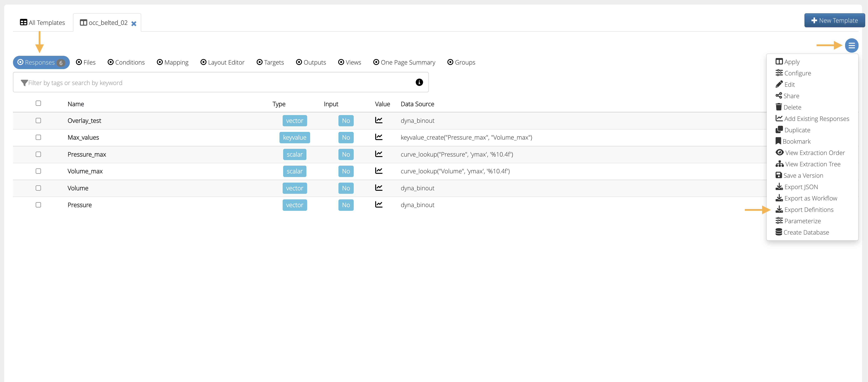Choose Add Existing Responses
The image size is (868, 382).
pyautogui.click(x=812, y=119)
